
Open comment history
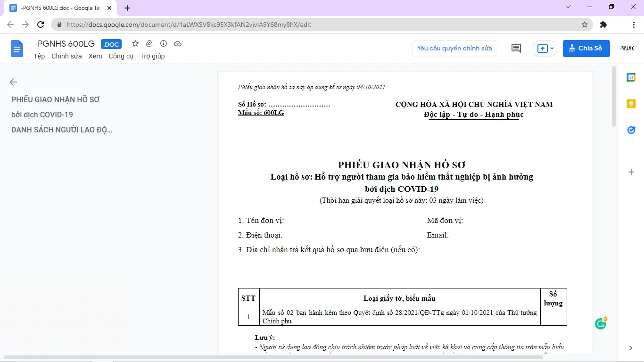click(x=516, y=48)
